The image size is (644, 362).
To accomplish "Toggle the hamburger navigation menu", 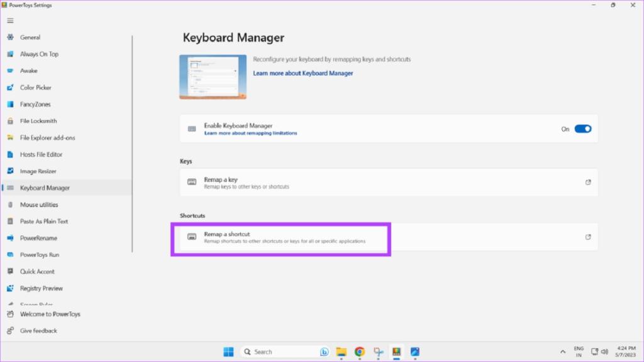I will coord(10,21).
